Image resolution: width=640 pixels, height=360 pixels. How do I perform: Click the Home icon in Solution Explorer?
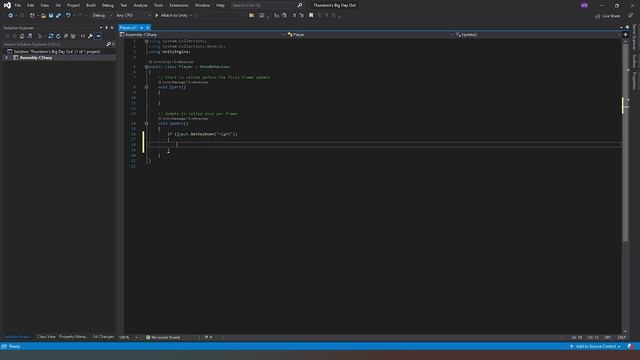click(22, 36)
